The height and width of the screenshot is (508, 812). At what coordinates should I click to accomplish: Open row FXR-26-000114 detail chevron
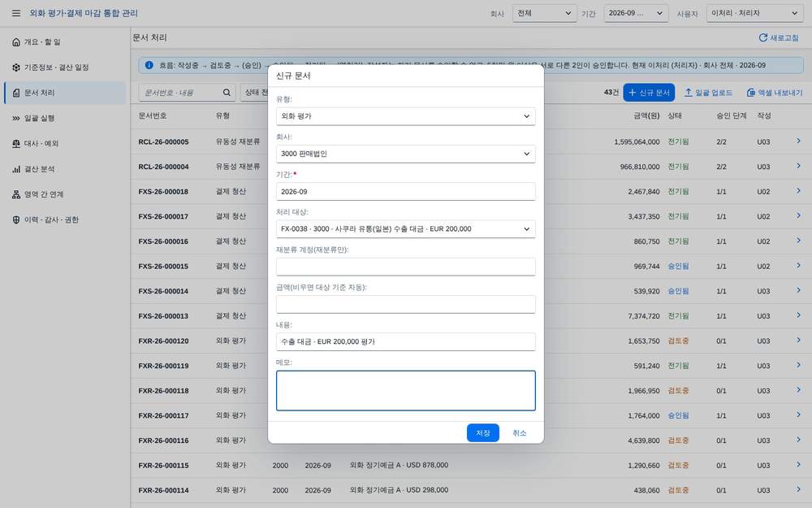(x=798, y=489)
